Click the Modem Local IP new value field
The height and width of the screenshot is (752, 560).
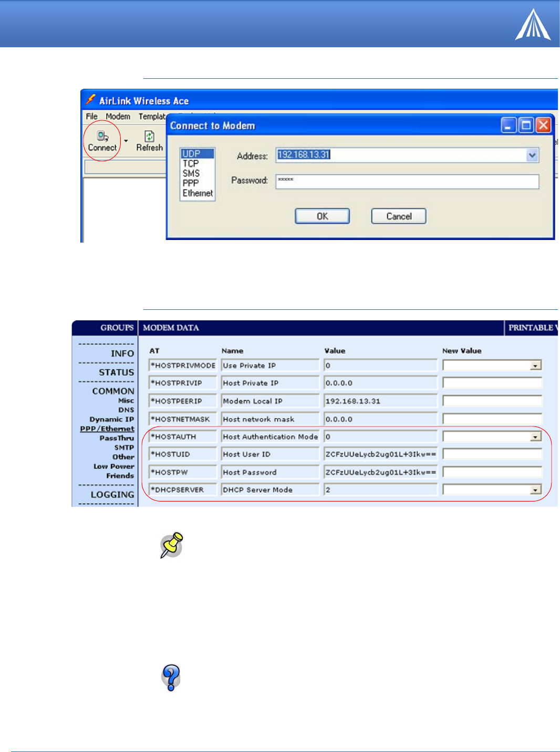point(492,401)
